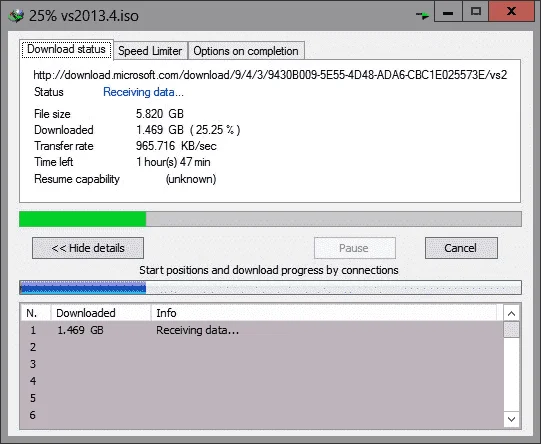Click the 1 hour(s) 47 min value
The height and width of the screenshot is (445, 541).
pos(173,162)
